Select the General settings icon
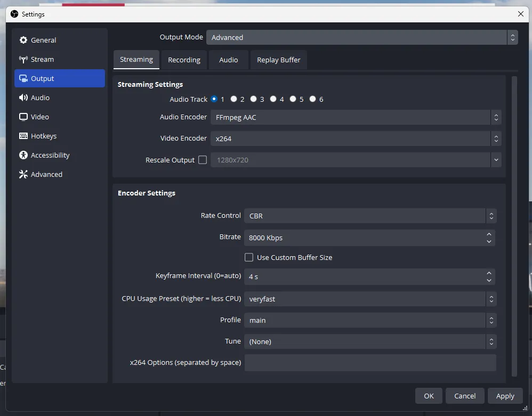The height and width of the screenshot is (416, 532). coord(23,40)
